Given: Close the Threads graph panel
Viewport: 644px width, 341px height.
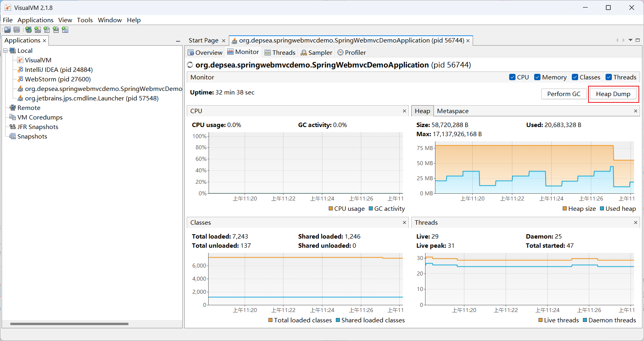Looking at the screenshot, I should [636, 223].
